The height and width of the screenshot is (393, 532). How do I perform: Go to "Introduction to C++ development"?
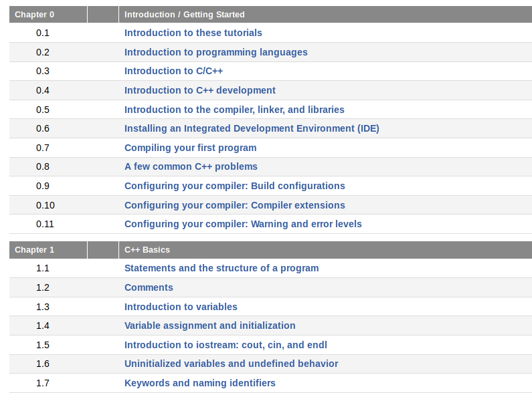click(199, 90)
